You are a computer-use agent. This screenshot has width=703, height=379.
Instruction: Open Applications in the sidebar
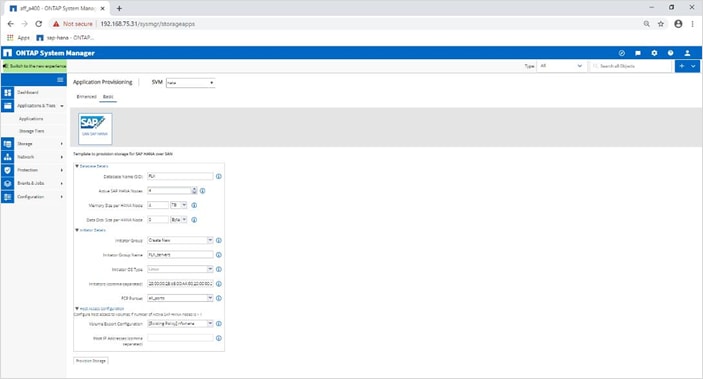[31, 119]
